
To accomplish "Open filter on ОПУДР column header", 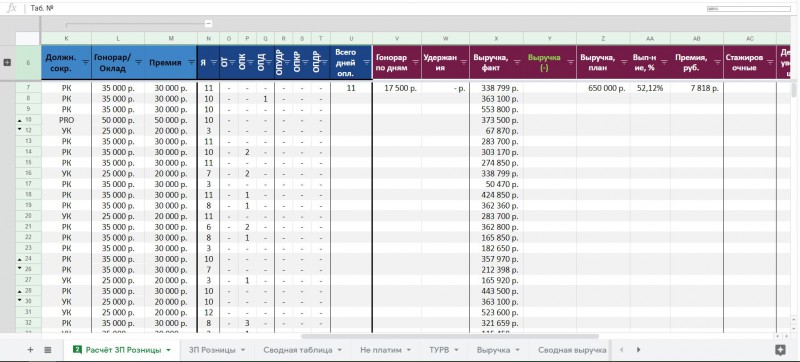I will click(x=288, y=62).
